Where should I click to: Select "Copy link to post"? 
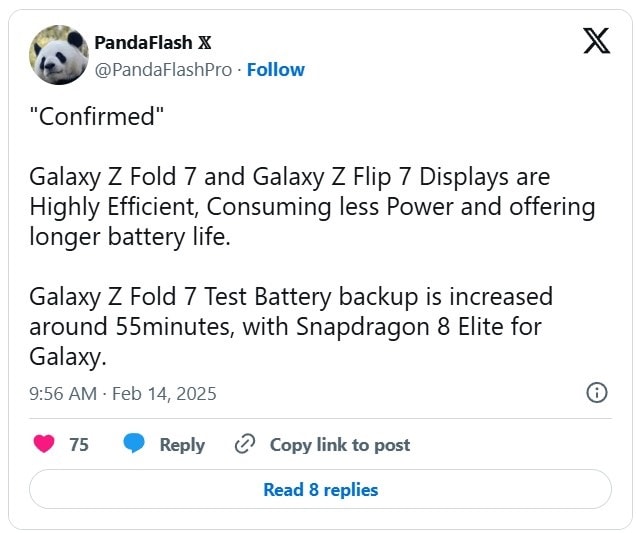point(340,445)
